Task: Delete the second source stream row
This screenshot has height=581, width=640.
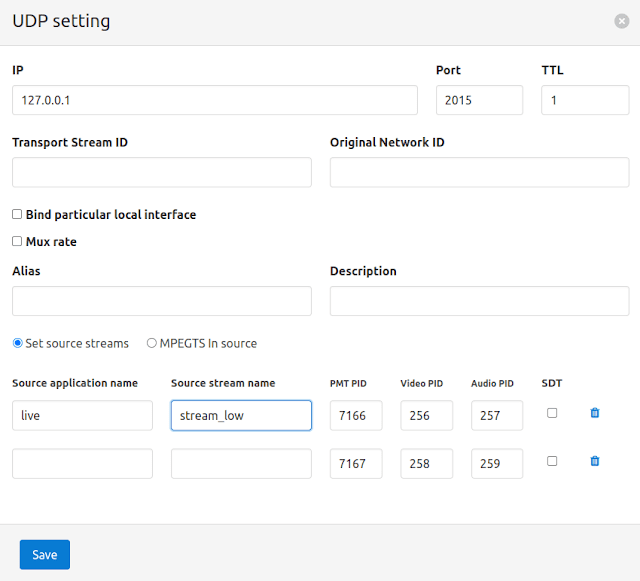Action: (x=595, y=461)
